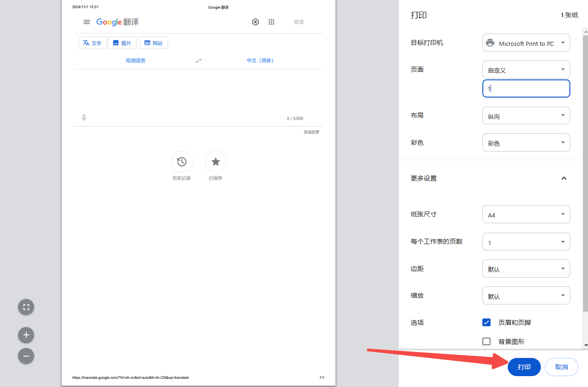Click the printer icon in destination field

tap(490, 43)
